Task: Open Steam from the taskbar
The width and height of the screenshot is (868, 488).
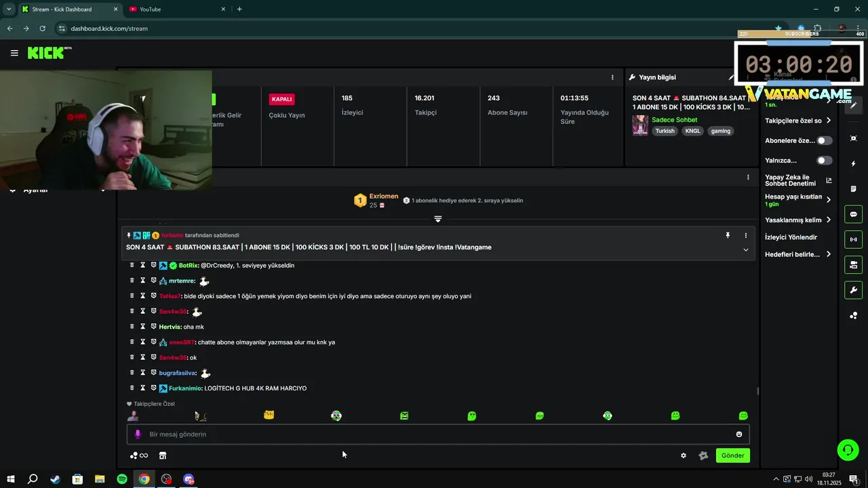Action: pos(55,479)
